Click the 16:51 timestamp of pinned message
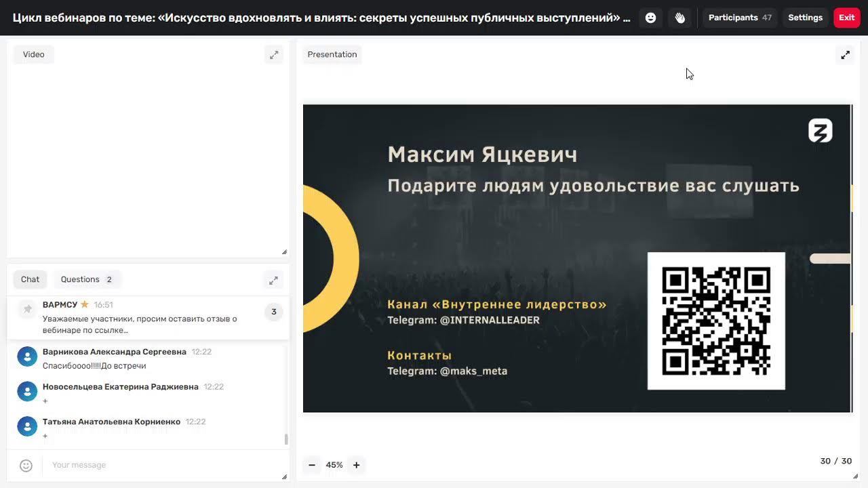Image resolution: width=868 pixels, height=488 pixels. pos(103,305)
